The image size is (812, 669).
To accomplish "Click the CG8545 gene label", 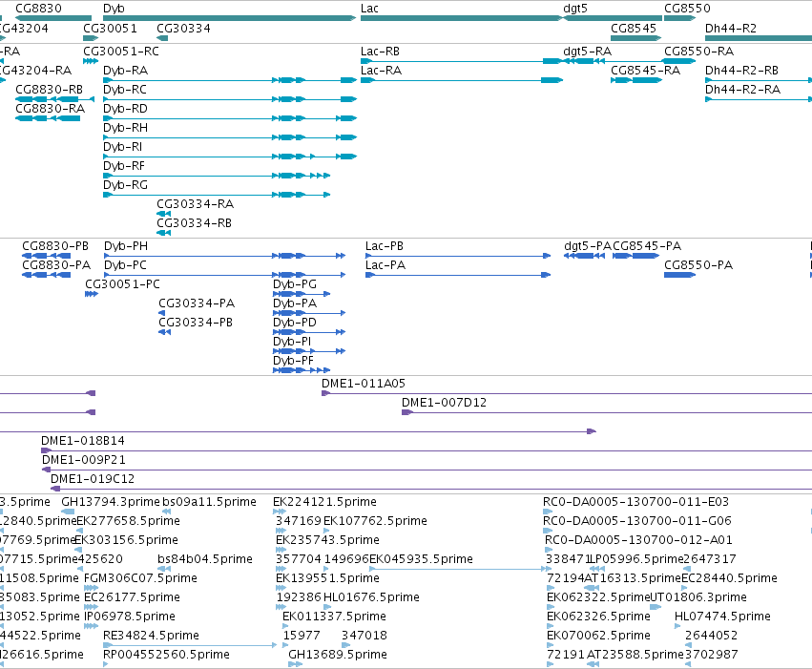I will click(x=634, y=29).
